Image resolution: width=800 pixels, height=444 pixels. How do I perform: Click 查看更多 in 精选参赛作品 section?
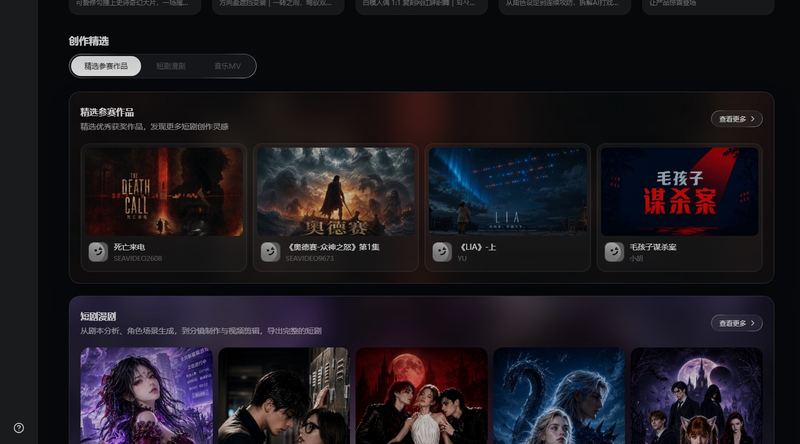(737, 119)
